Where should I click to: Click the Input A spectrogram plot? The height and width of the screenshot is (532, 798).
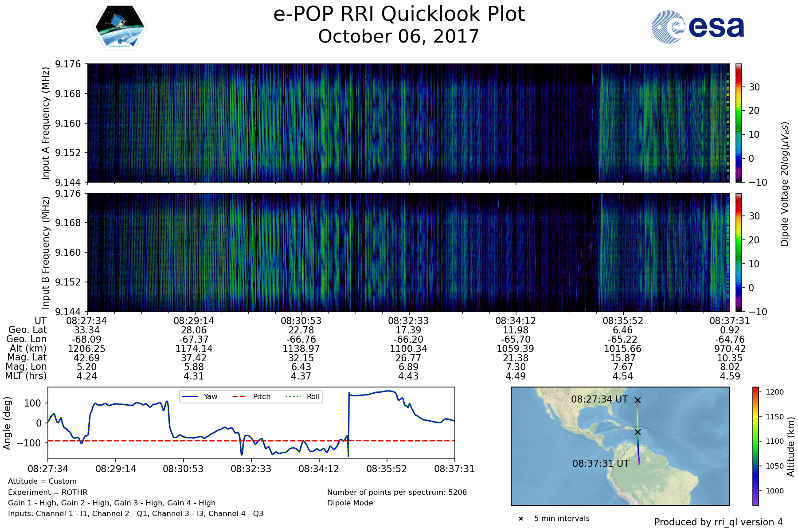(x=408, y=123)
